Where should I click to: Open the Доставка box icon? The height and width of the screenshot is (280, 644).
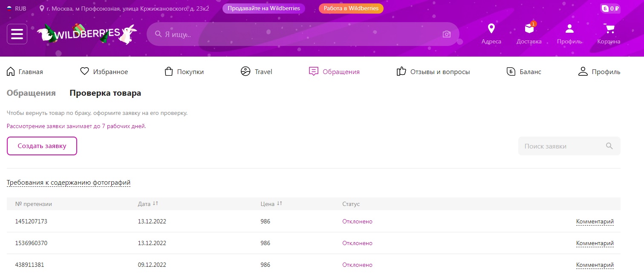coord(529,29)
